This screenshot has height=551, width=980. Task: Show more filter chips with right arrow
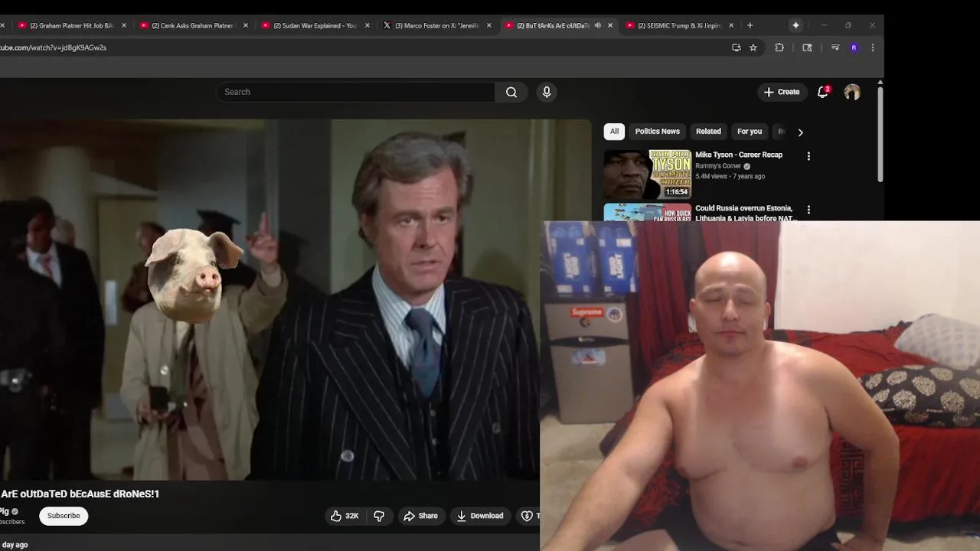click(801, 132)
